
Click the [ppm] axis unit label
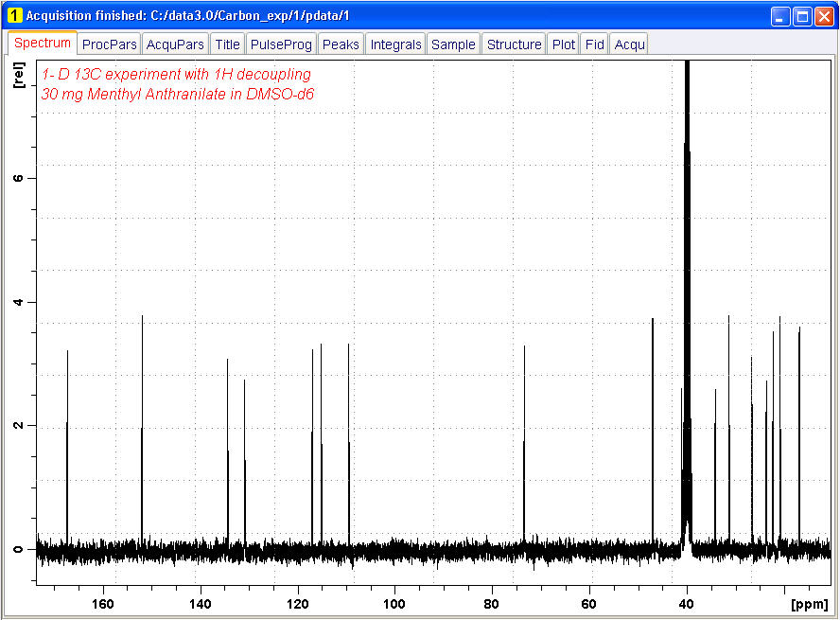pyautogui.click(x=809, y=604)
